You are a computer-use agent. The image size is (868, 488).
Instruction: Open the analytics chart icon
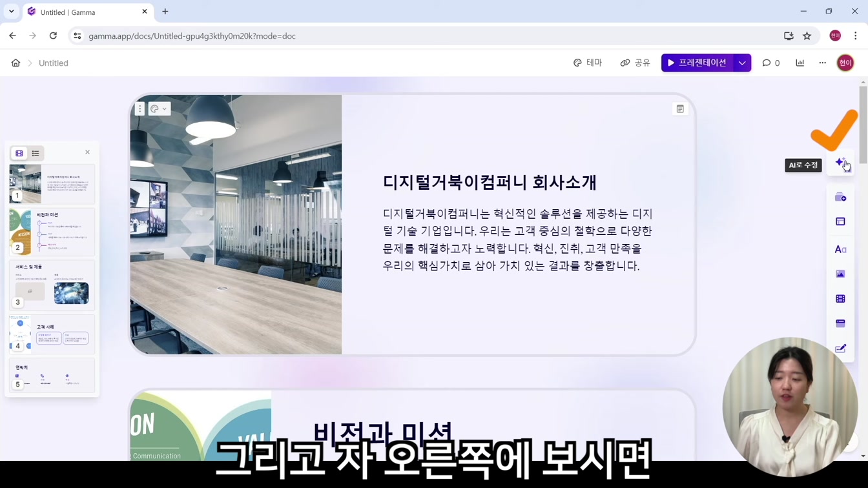800,63
